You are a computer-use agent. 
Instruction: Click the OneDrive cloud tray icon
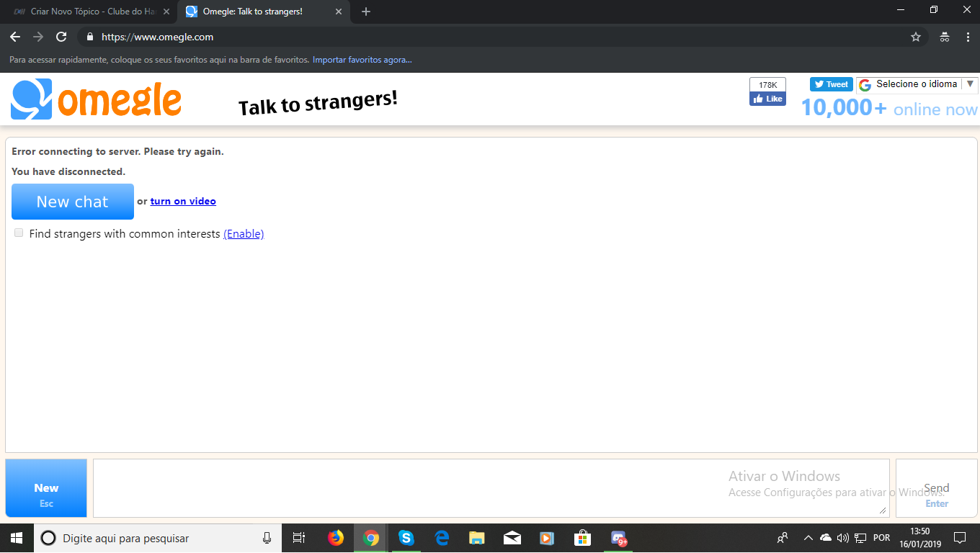tap(827, 538)
